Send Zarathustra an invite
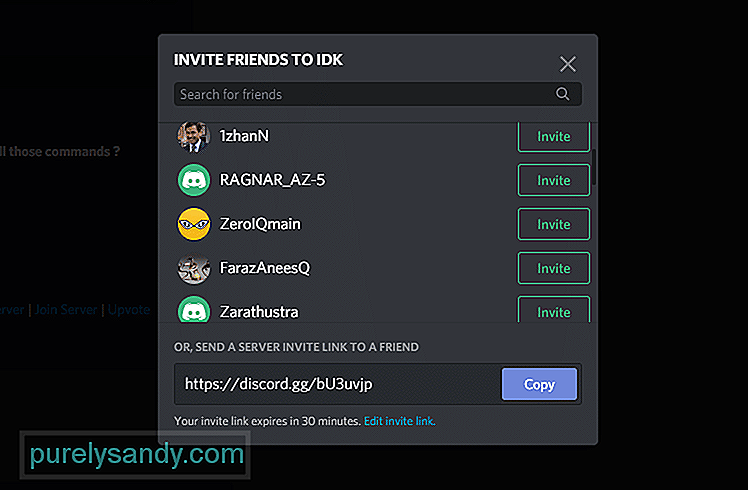 554,310
